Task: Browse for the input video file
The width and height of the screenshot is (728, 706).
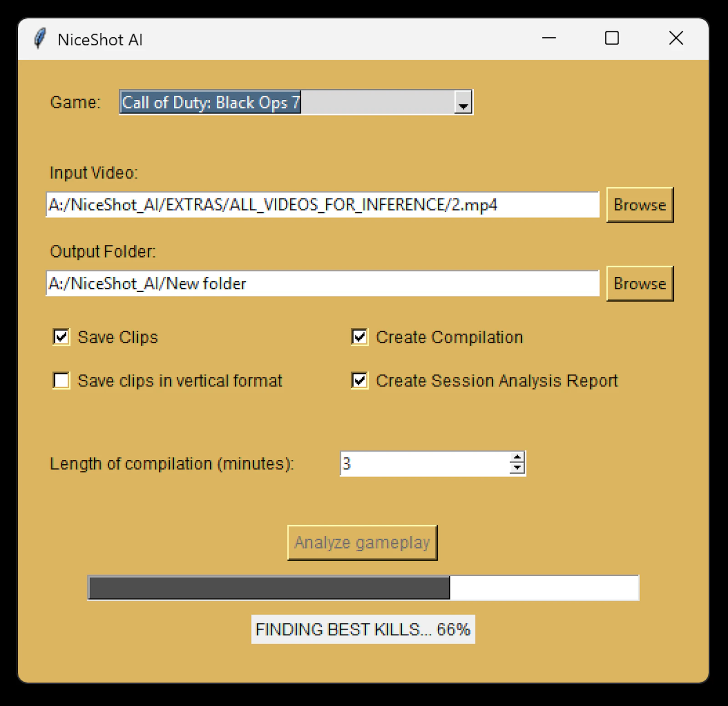Action: click(x=640, y=205)
